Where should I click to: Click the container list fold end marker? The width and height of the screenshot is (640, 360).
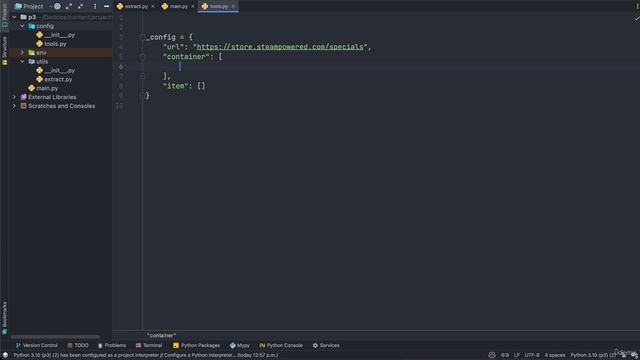pyautogui.click(x=142, y=76)
